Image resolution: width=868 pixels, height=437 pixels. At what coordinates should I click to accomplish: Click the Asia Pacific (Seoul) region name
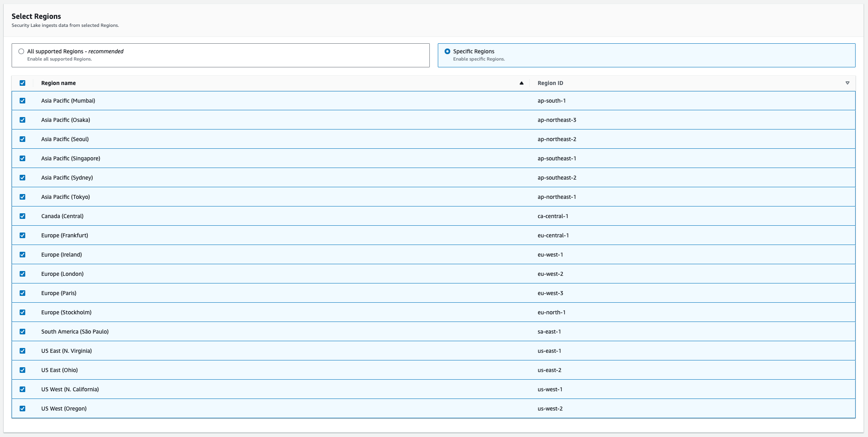[x=65, y=139]
